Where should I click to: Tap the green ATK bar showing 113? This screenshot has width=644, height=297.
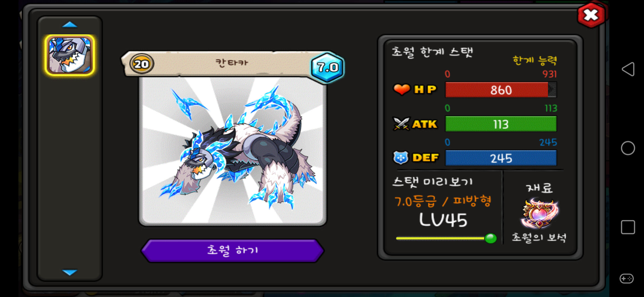coord(501,124)
